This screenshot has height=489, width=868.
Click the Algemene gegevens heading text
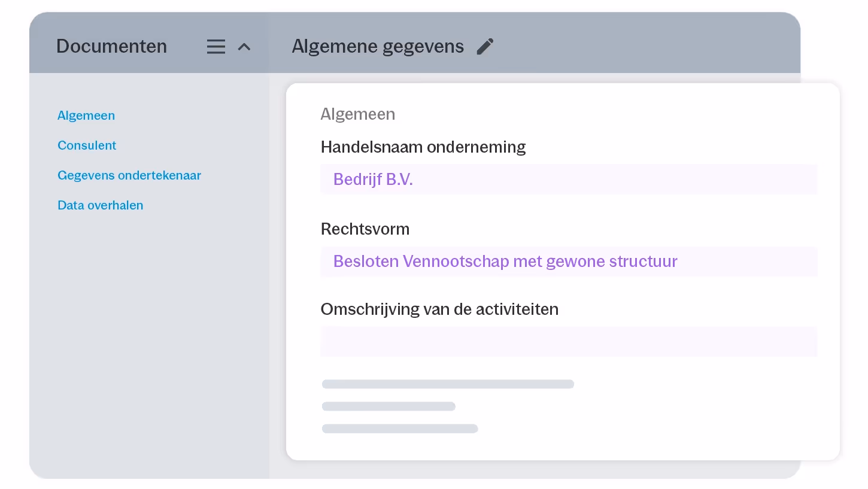[x=378, y=47]
